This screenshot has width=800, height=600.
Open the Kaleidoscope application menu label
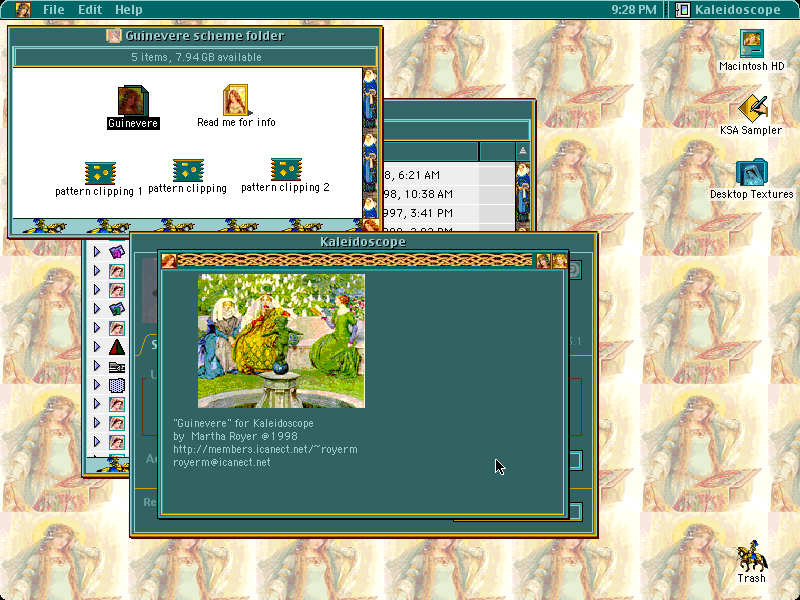click(x=737, y=10)
